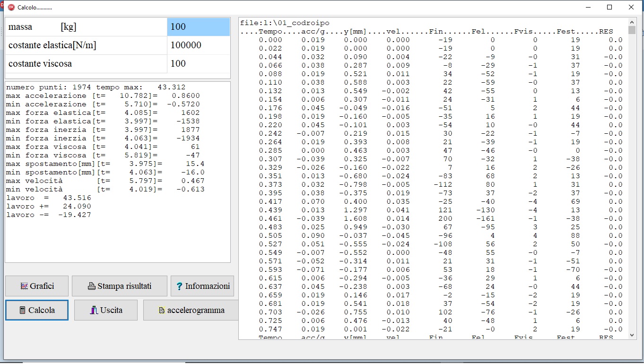The image size is (644, 364).
Task: Click the 'min forza viscosa' line
Action: coord(103,156)
